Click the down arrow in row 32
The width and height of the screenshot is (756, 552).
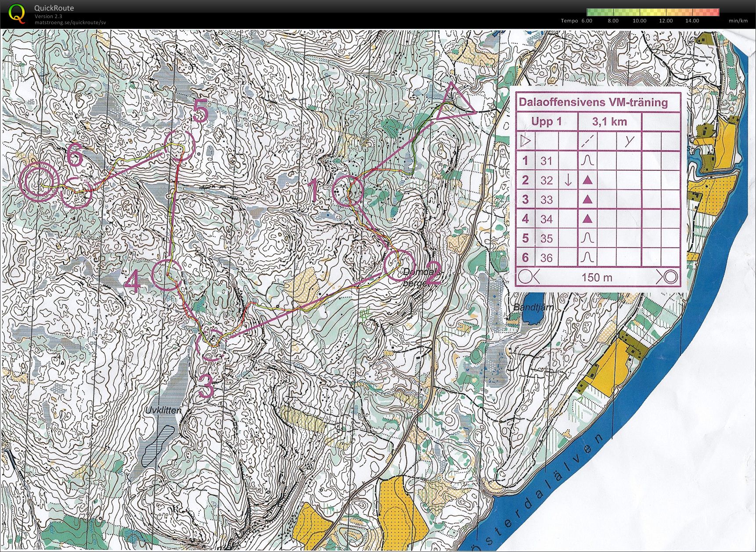coord(568,180)
